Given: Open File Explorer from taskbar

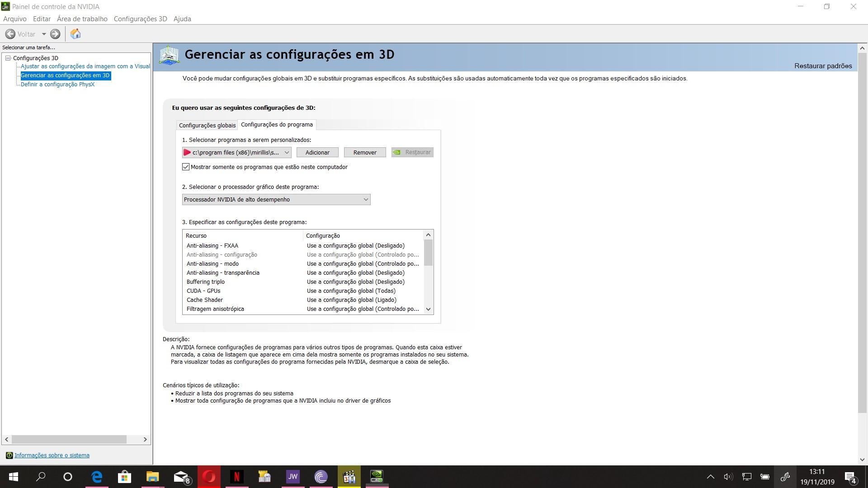Looking at the screenshot, I should pos(152,477).
